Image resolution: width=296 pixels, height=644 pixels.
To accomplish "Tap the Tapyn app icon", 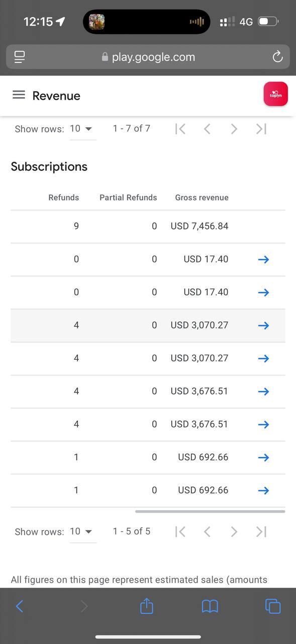I will click(275, 94).
